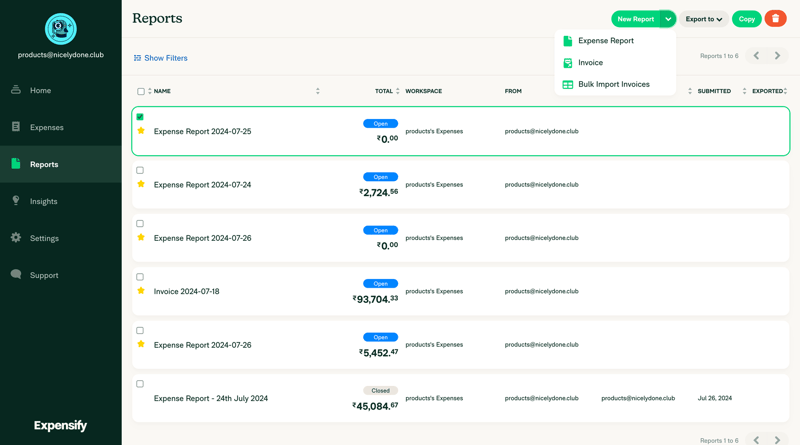The image size is (800, 445).
Task: Check the Invoice 2024-07-18 checkbox
Action: [140, 277]
